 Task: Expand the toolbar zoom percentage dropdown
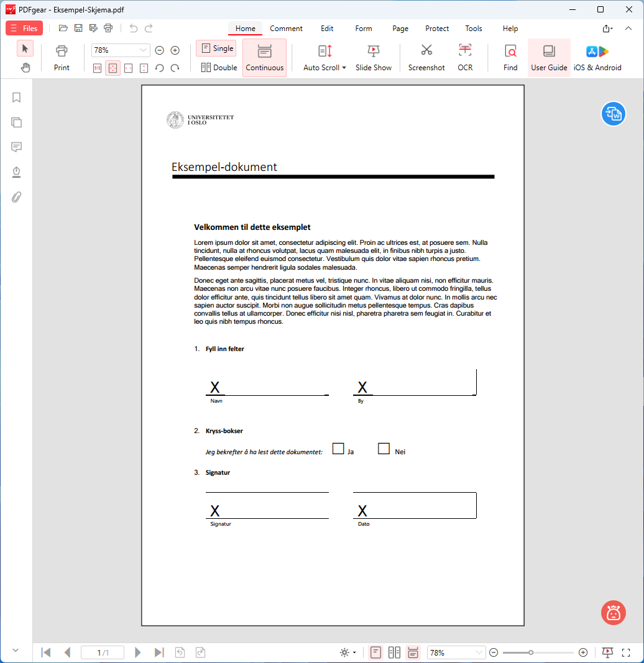(143, 50)
